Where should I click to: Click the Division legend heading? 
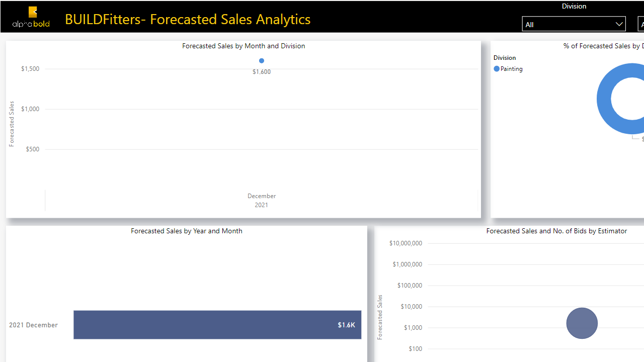pyautogui.click(x=505, y=58)
